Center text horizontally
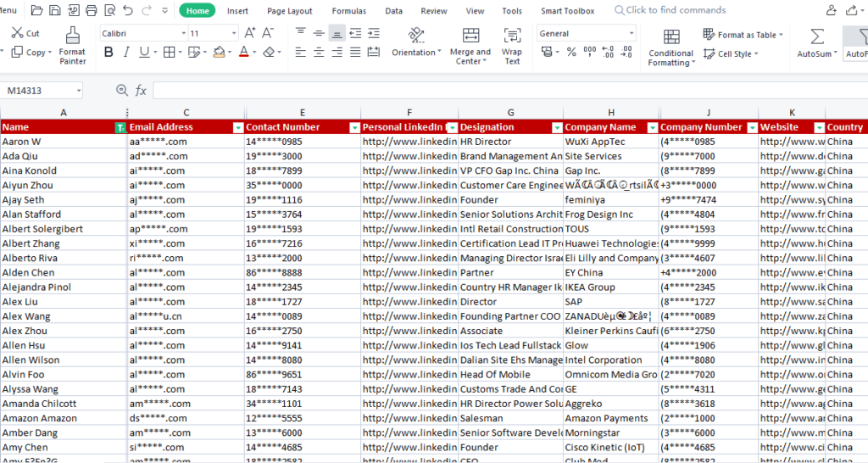This screenshot has height=463, width=868. [x=319, y=52]
